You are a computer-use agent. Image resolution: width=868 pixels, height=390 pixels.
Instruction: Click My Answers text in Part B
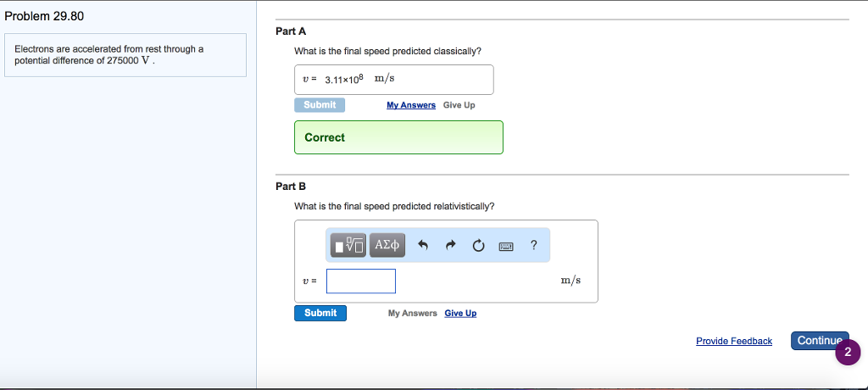pos(413,313)
